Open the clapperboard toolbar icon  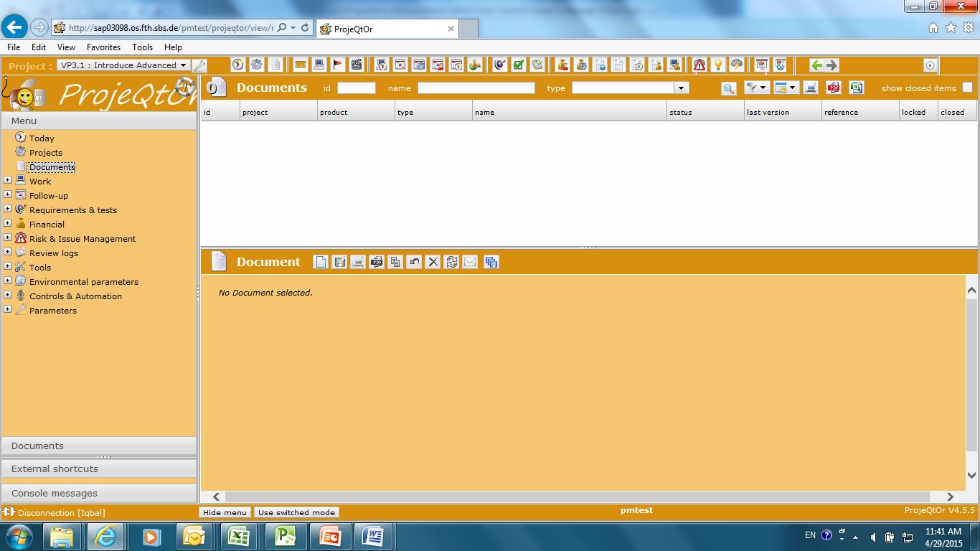[x=357, y=65]
